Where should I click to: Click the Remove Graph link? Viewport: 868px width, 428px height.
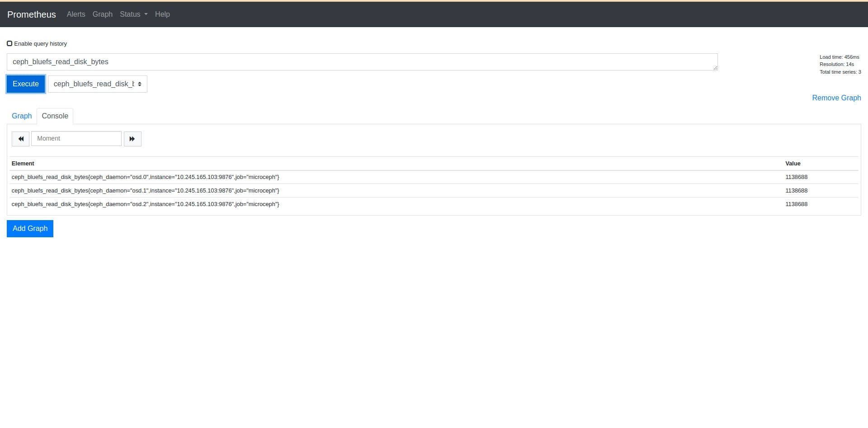point(836,98)
